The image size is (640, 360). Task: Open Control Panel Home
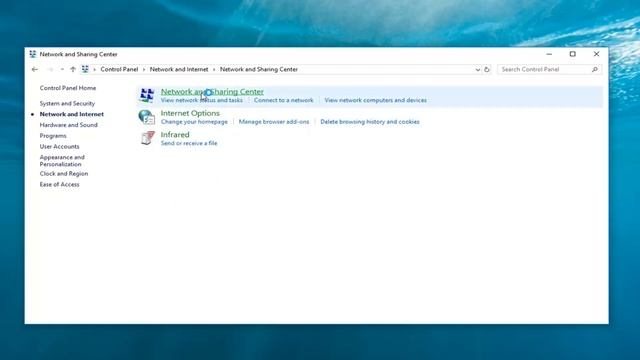(68, 88)
